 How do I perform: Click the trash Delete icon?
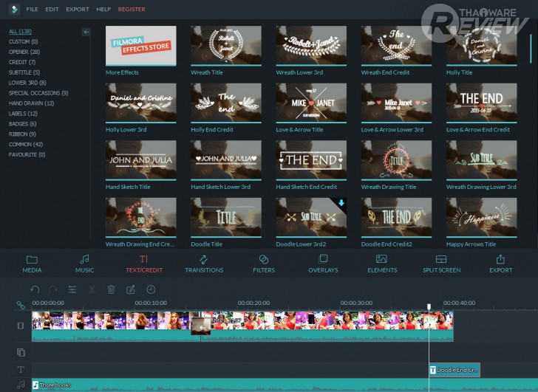coord(111,289)
